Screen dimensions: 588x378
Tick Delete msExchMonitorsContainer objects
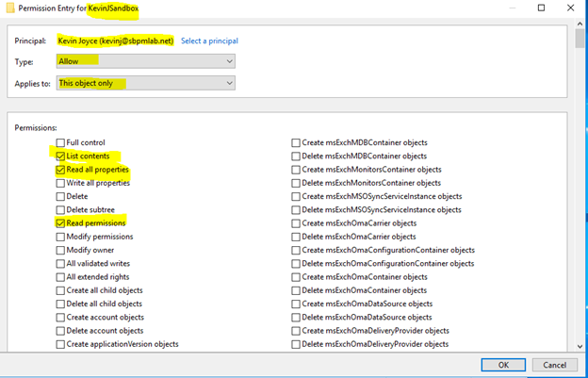pos(296,184)
